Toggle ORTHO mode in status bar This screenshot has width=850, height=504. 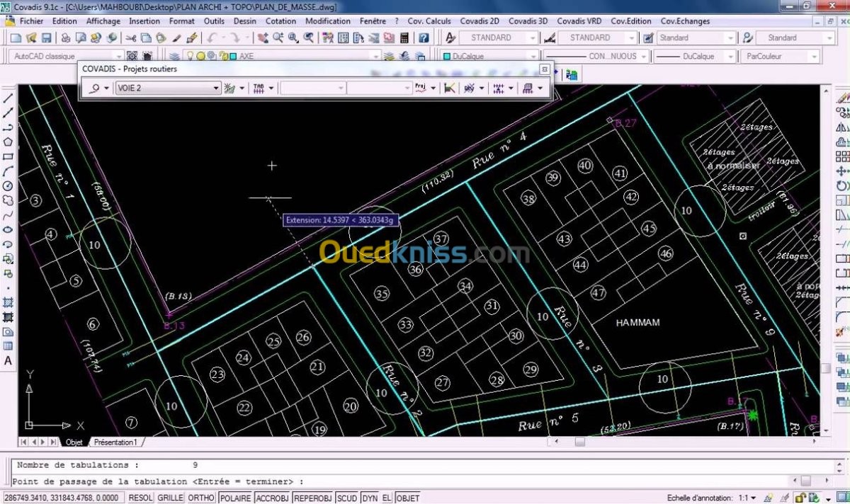click(x=201, y=498)
